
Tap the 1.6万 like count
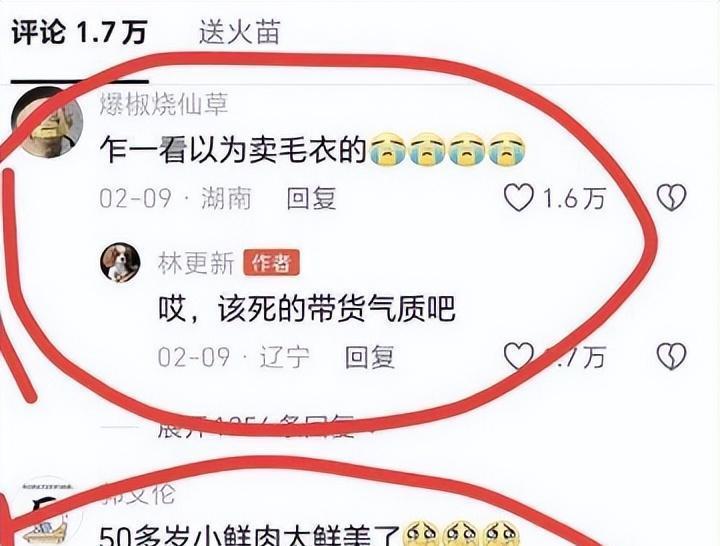[x=574, y=198]
